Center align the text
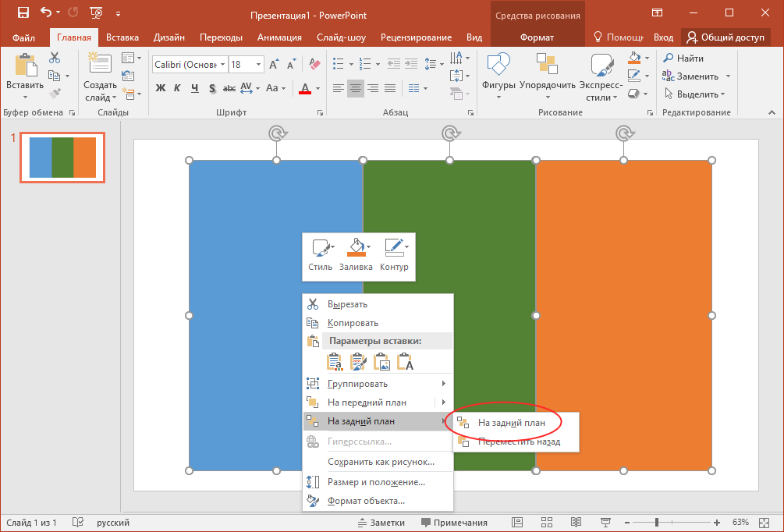This screenshot has width=784, height=532. click(356, 88)
